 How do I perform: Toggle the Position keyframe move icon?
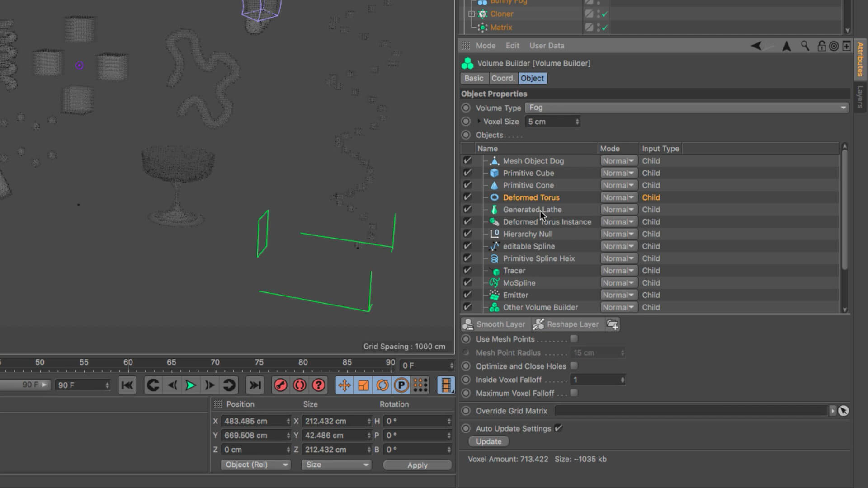pos(344,385)
